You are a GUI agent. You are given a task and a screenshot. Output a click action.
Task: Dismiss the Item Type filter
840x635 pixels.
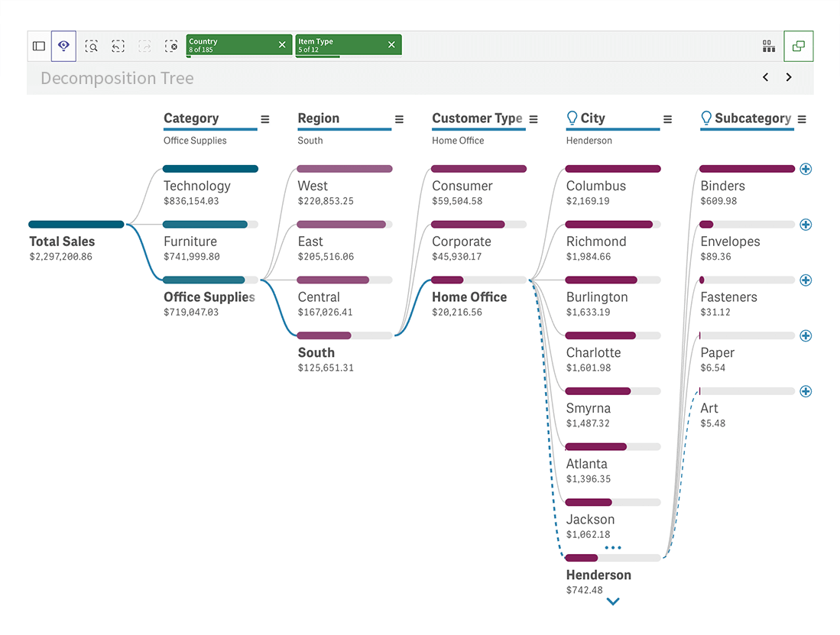coord(392,44)
